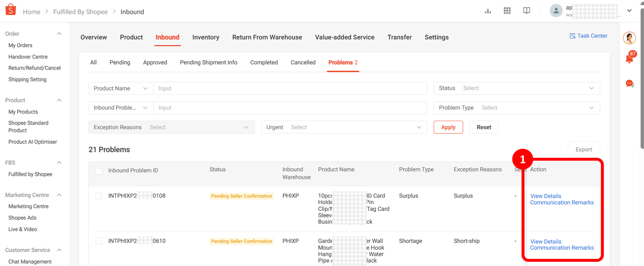Click the user account avatar icon
This screenshot has height=266, width=644.
click(x=556, y=11)
